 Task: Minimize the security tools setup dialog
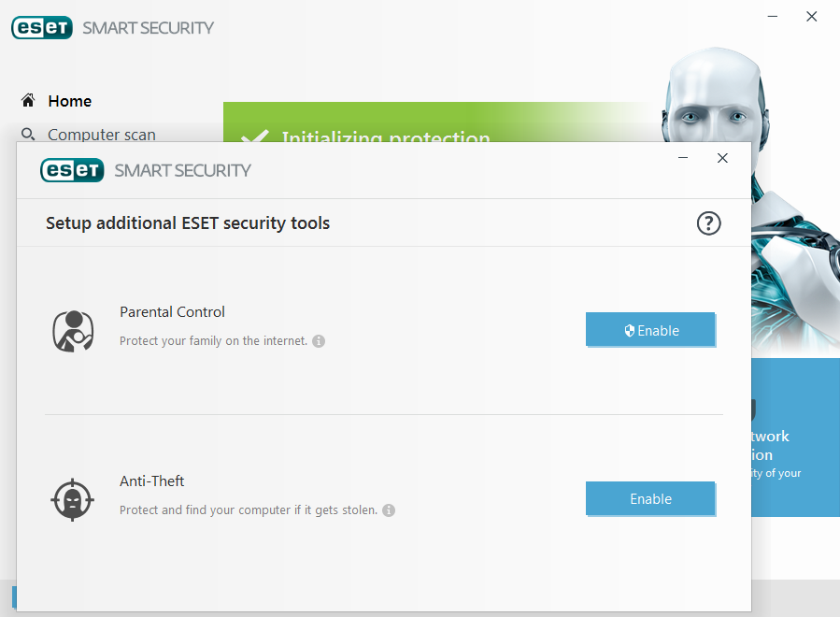tap(684, 158)
